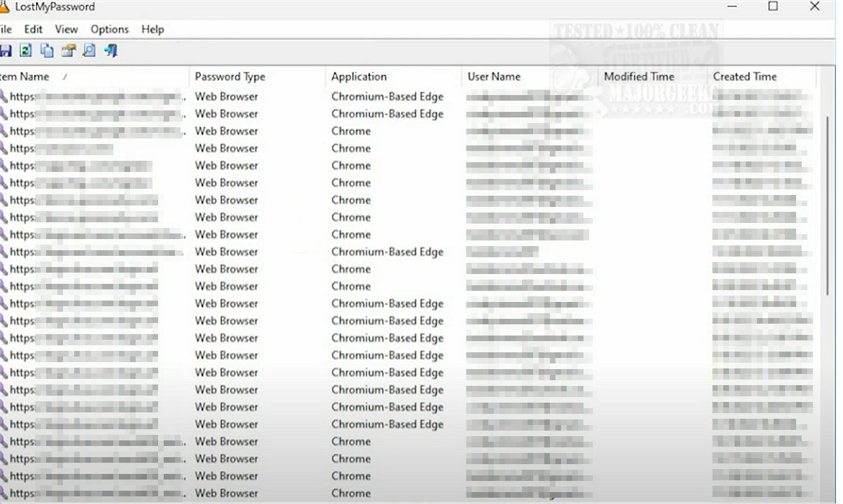Open the Edit menu

click(33, 29)
